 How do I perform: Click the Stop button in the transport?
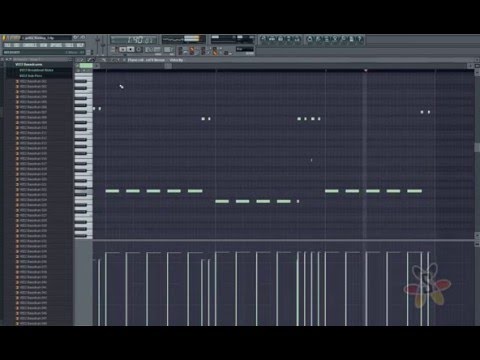(x=131, y=50)
